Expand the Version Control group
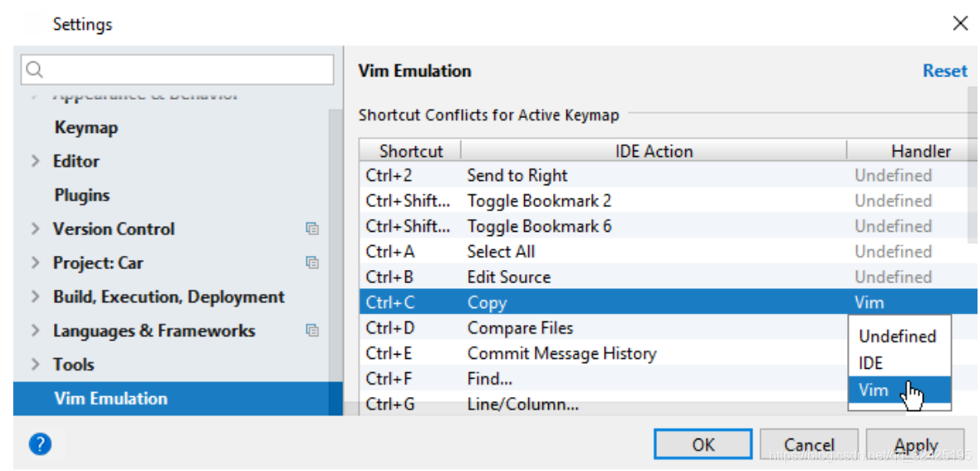980x471 pixels. click(36, 229)
